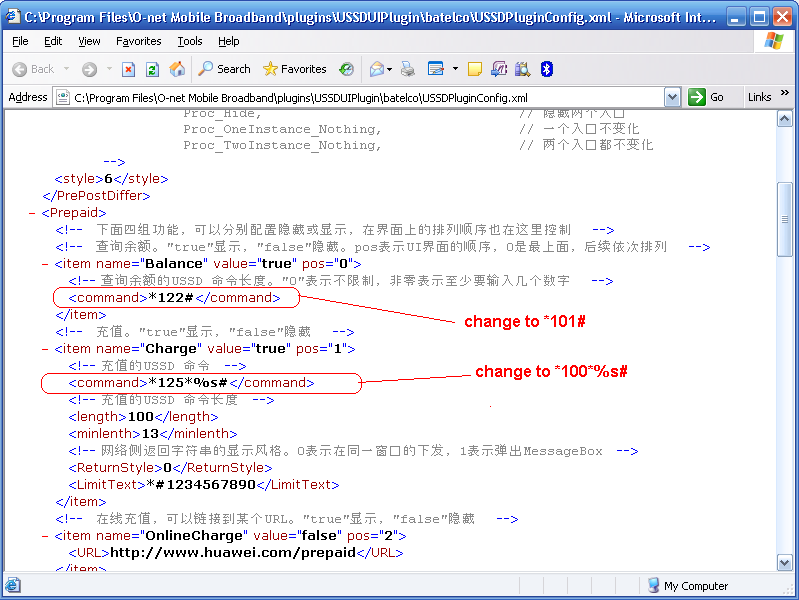Click the Bluetooth toolbar icon
The width and height of the screenshot is (799, 600).
(547, 69)
